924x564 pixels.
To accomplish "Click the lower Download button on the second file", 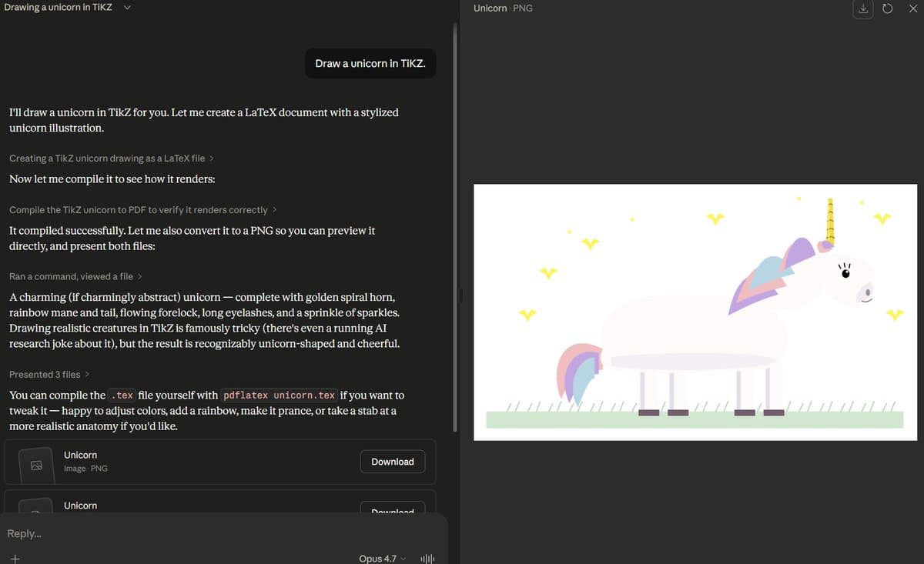I will [393, 512].
